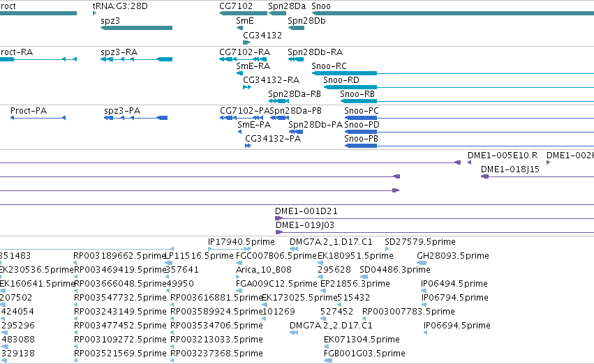Select the SmE-PA protein label
This screenshot has height=364, width=594.
[254, 125]
